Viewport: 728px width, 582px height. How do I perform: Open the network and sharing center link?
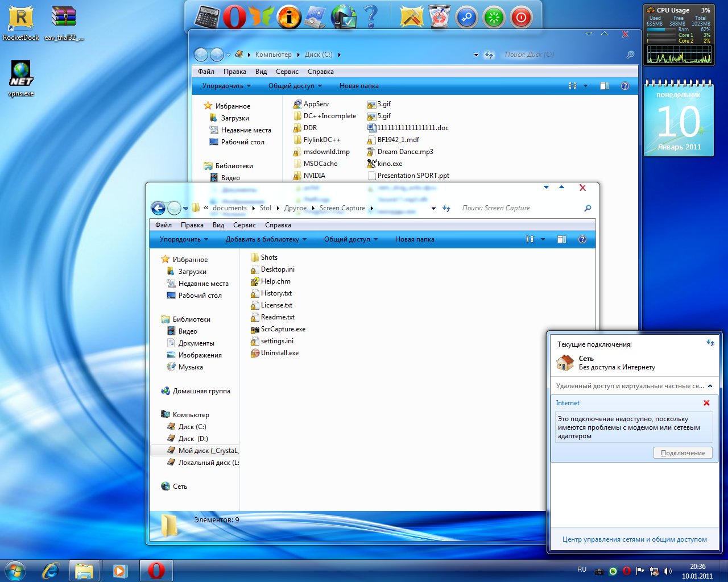pos(634,539)
